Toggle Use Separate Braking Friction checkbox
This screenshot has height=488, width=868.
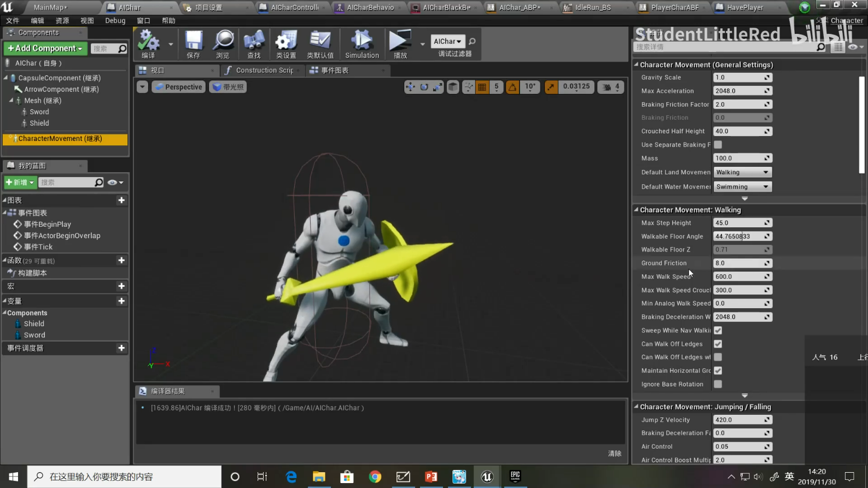point(718,145)
